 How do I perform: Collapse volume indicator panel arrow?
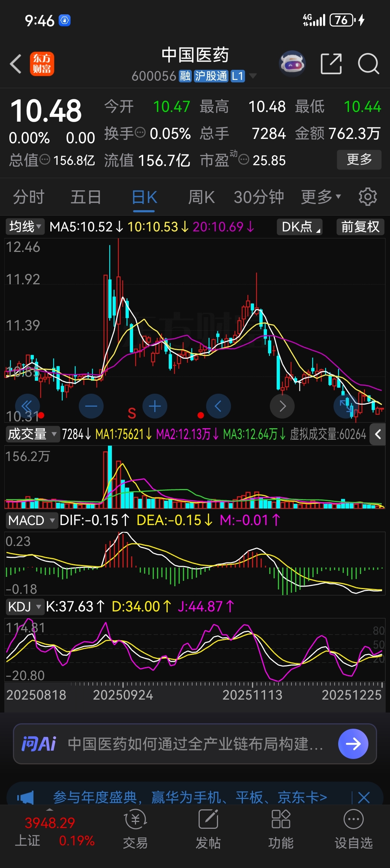pyautogui.click(x=378, y=434)
